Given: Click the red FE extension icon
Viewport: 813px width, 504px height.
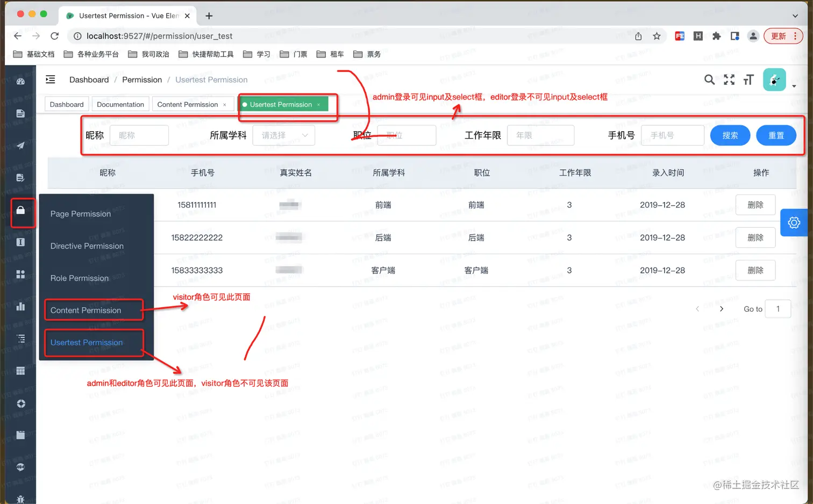Looking at the screenshot, I should tap(680, 36).
